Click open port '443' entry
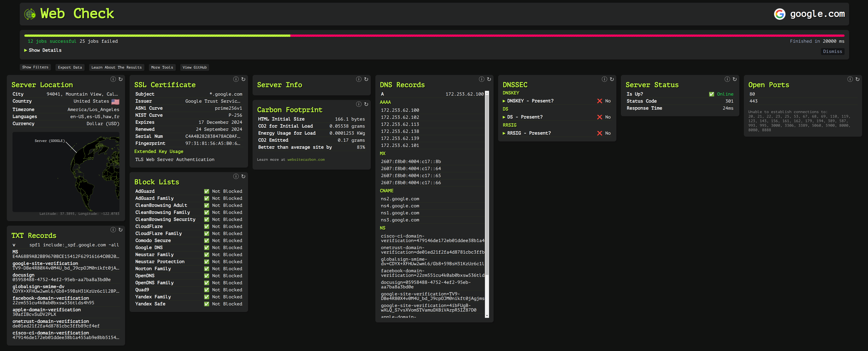Screen dimensions: 868x351 click(x=753, y=101)
